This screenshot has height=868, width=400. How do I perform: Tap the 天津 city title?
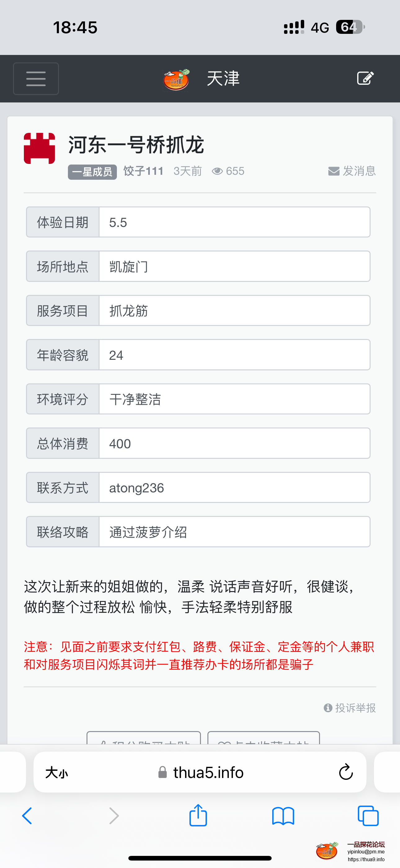tap(223, 79)
